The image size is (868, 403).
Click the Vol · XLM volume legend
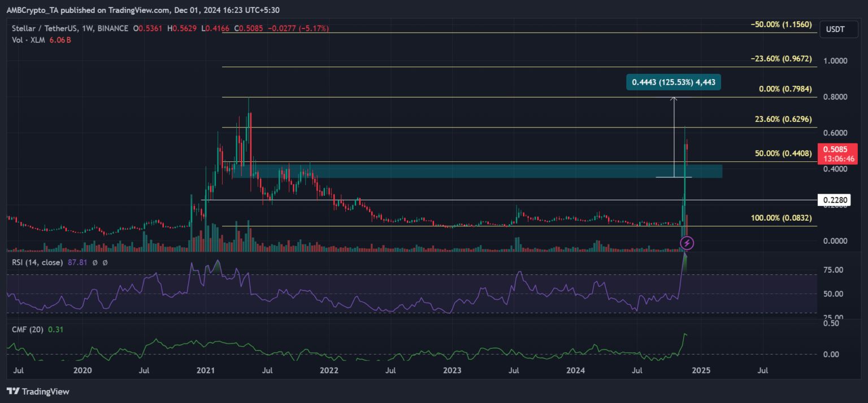tap(28, 41)
